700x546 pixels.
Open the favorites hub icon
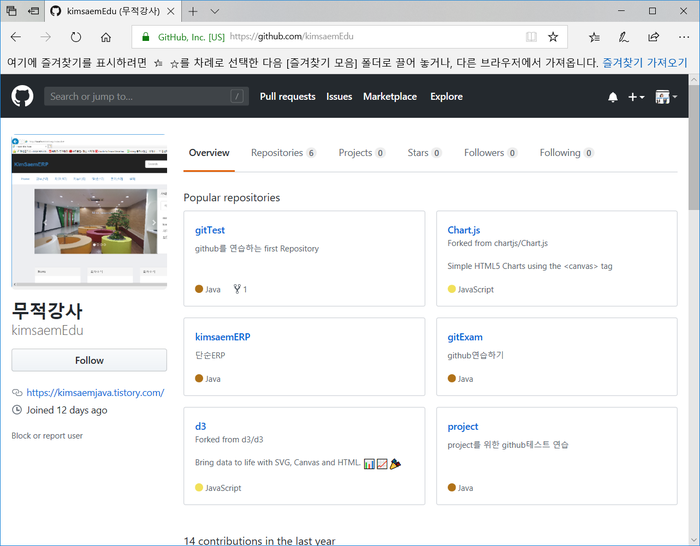click(594, 37)
